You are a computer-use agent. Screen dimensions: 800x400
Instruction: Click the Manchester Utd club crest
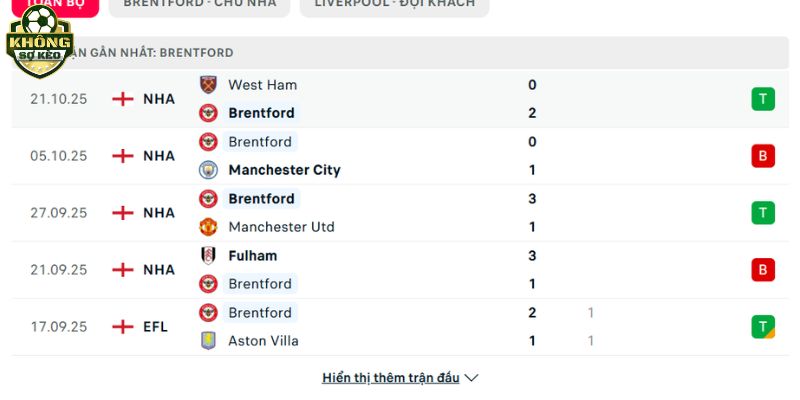(208, 227)
